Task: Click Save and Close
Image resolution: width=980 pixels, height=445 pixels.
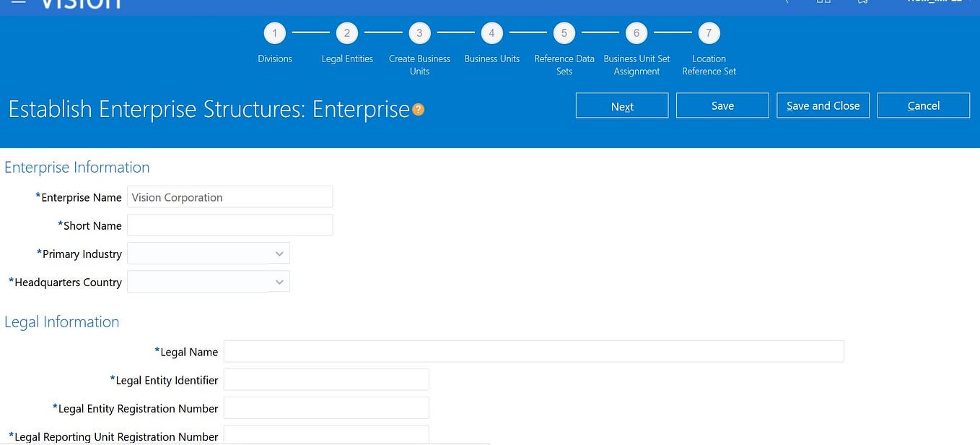Action: click(823, 105)
